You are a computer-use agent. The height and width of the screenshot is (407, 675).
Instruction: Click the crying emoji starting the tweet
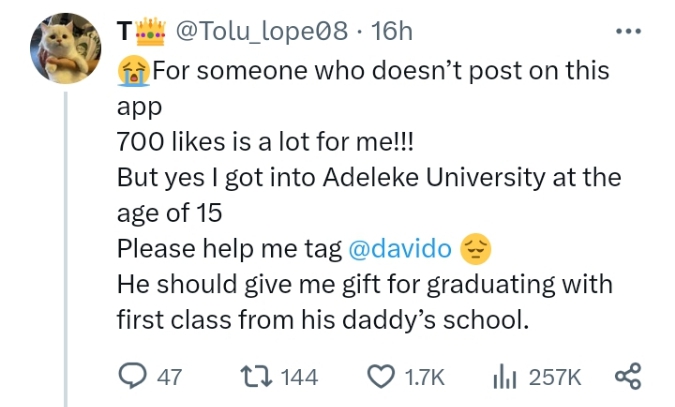[x=132, y=72]
